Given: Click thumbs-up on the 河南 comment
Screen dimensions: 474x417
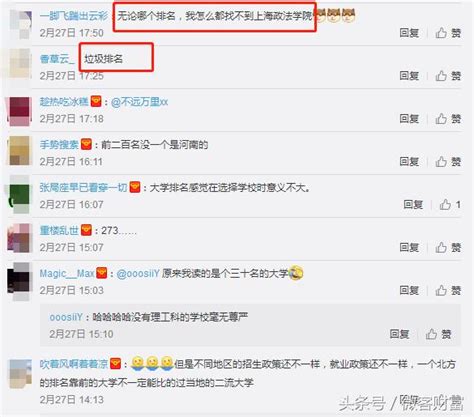Looking at the screenshot, I should click(448, 162).
